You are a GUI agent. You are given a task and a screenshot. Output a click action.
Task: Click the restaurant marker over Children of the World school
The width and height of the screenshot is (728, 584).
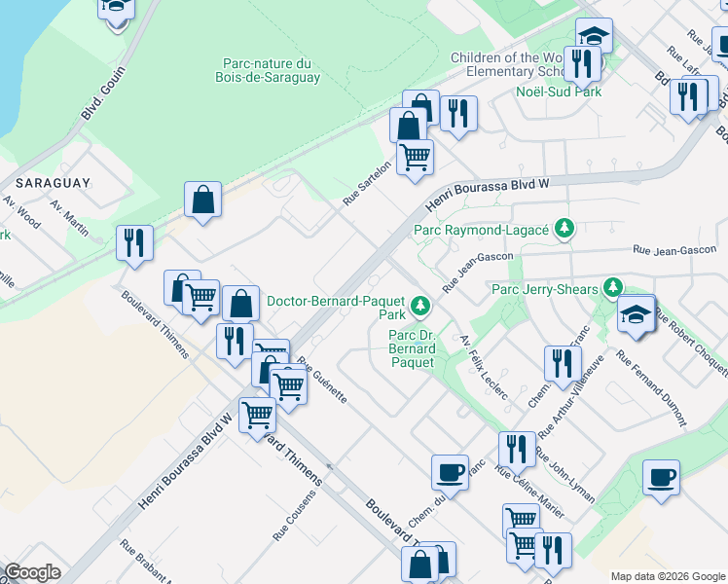pos(582,65)
